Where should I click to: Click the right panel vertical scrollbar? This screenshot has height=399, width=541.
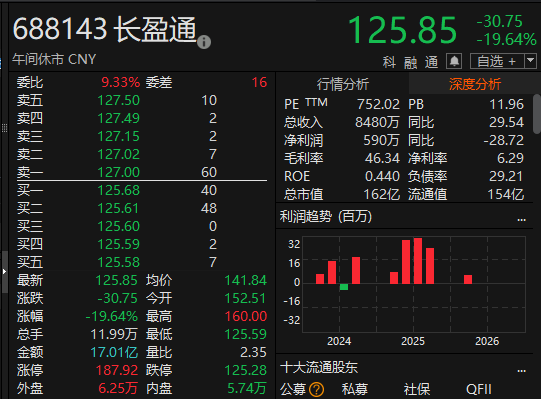537,114
